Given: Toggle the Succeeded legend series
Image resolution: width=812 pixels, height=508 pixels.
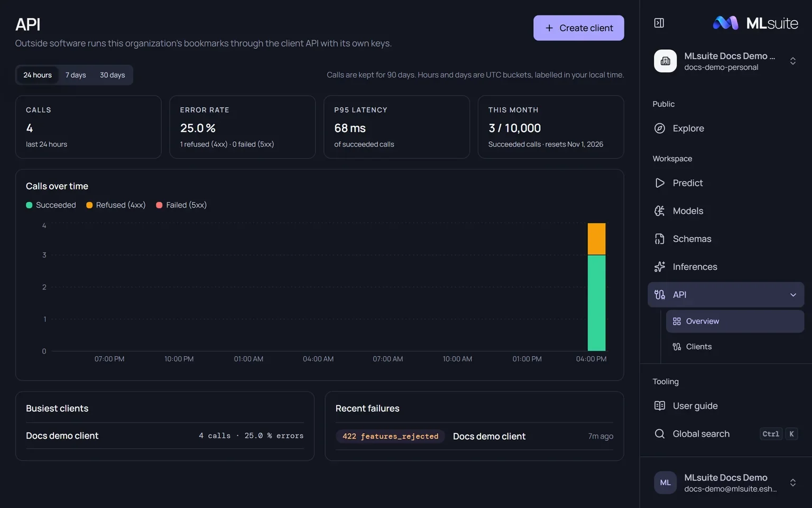Looking at the screenshot, I should [x=51, y=205].
